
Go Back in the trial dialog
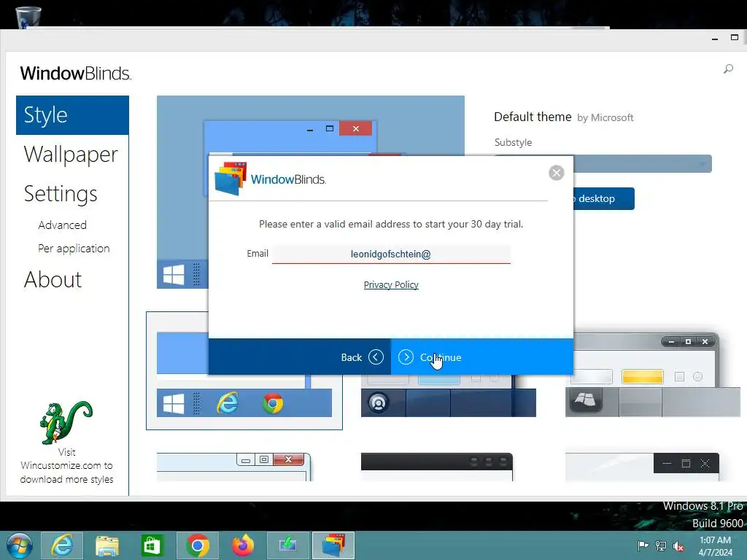coord(300,357)
